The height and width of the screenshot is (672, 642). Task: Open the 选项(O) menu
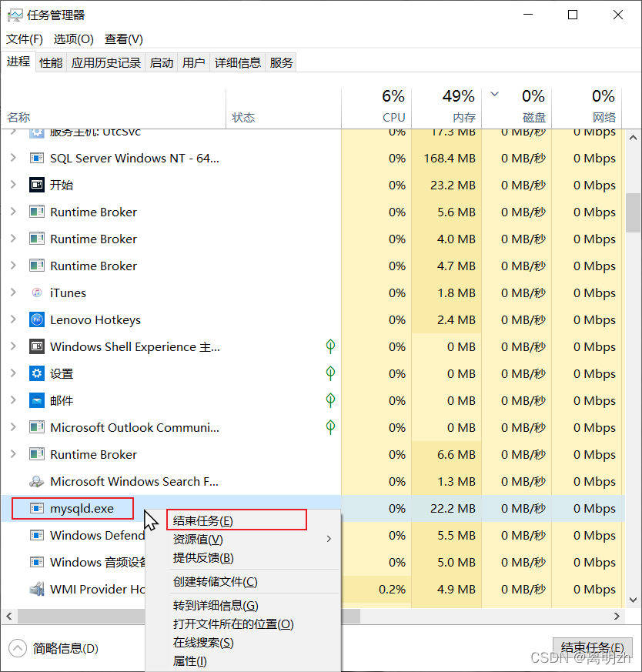73,39
